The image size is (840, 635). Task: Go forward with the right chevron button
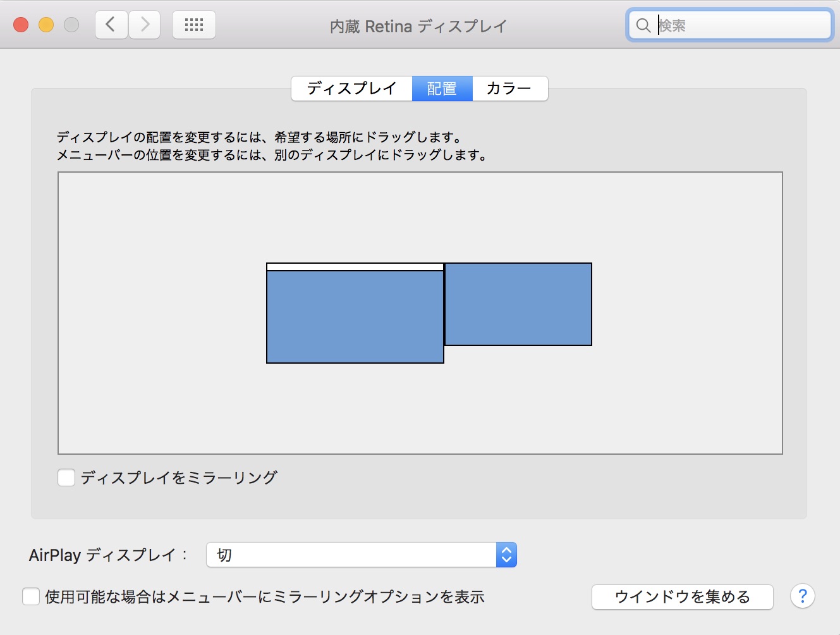(x=145, y=25)
